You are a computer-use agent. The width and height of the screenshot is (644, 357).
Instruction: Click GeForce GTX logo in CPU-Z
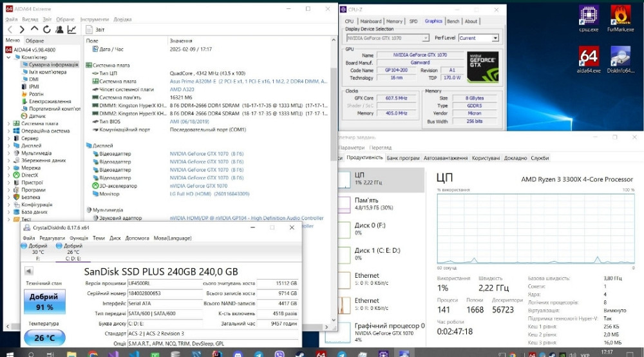[x=482, y=67]
